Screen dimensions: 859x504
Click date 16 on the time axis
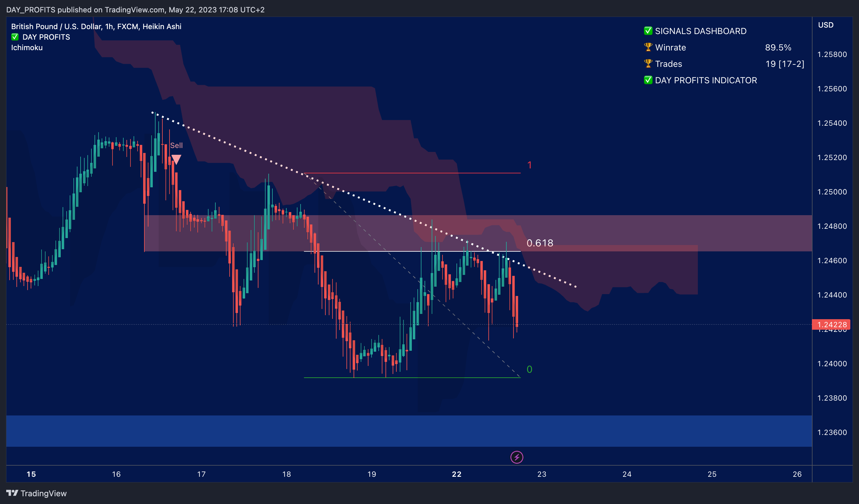click(x=116, y=474)
